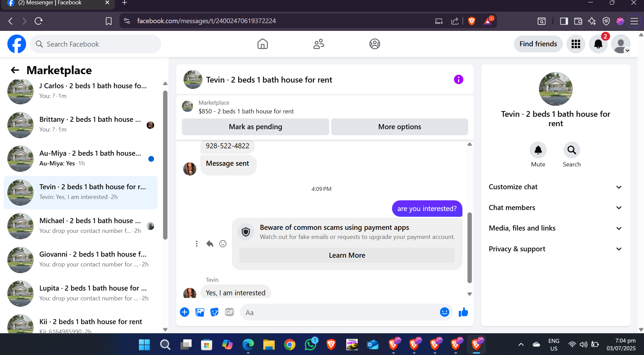Screen dimensions: 644x355
Task: Click Learn More on scam warning
Action: coord(347,255)
